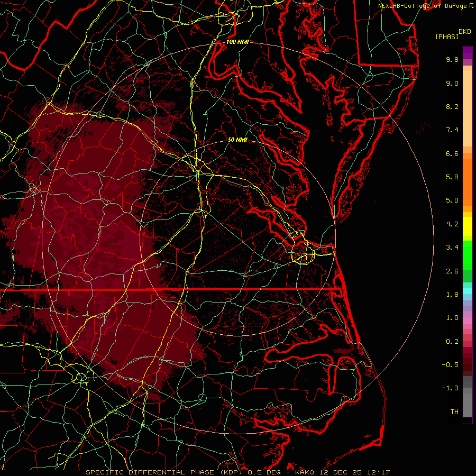476x476 pixels.
Task: Select the 7.4 value on the legend
Action: pos(452,130)
